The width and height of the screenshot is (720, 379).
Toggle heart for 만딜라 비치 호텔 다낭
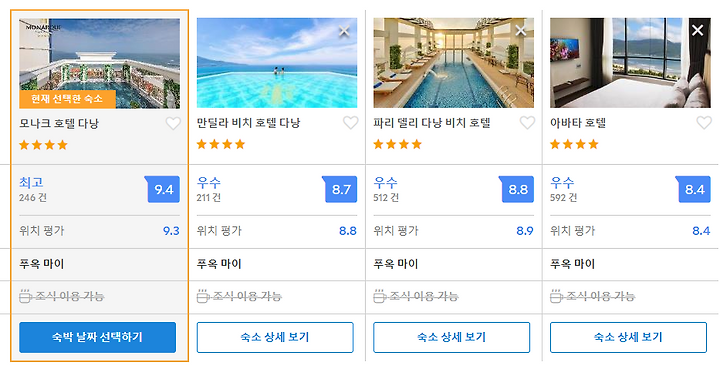(350, 123)
